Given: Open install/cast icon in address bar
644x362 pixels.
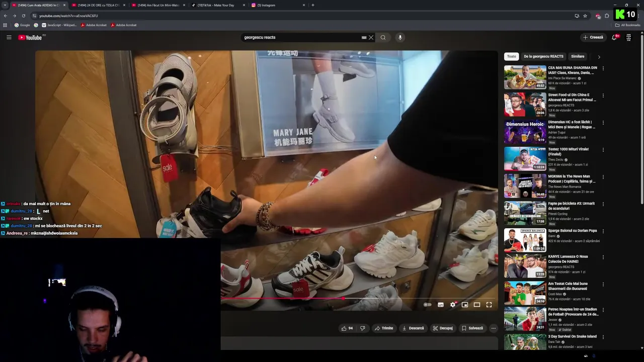Looking at the screenshot, I should (x=577, y=16).
